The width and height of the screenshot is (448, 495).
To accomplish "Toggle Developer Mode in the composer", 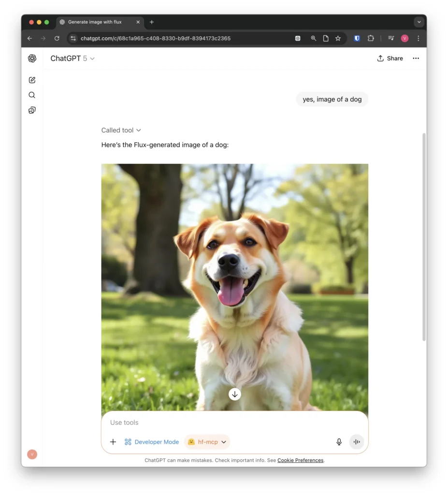I will [152, 442].
